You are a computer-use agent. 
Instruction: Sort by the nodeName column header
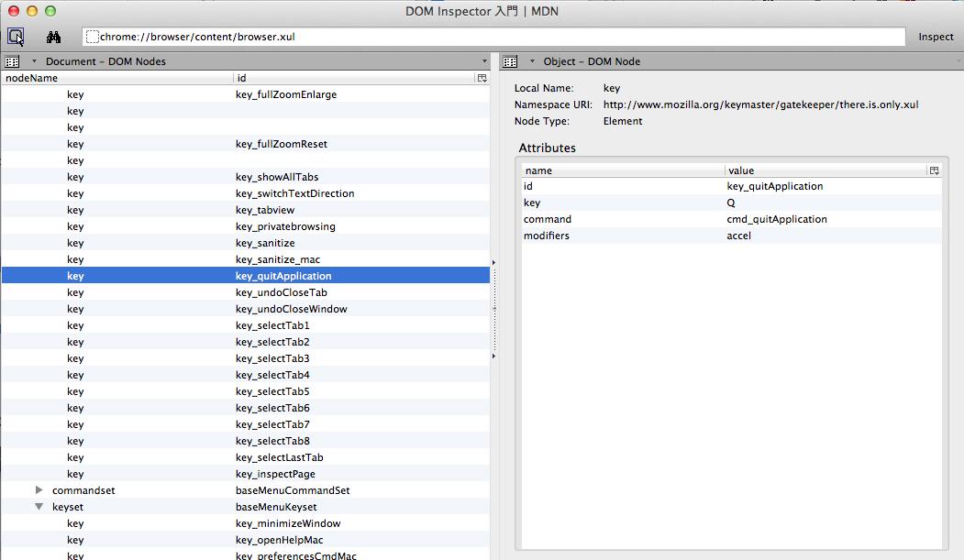(x=117, y=78)
